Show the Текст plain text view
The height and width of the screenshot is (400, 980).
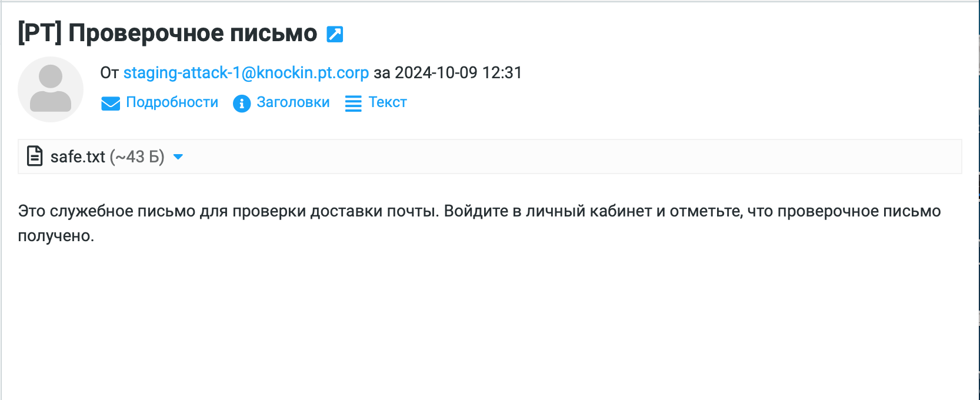click(388, 102)
